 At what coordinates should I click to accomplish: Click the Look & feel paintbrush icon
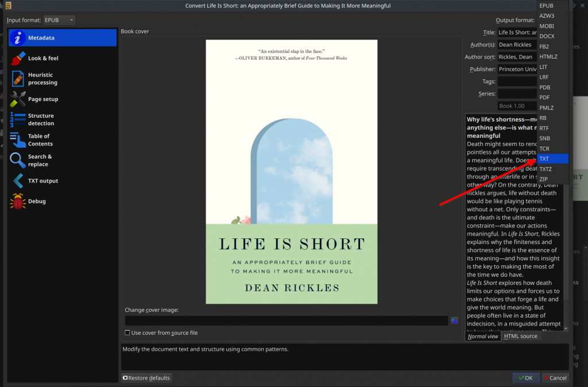point(18,58)
